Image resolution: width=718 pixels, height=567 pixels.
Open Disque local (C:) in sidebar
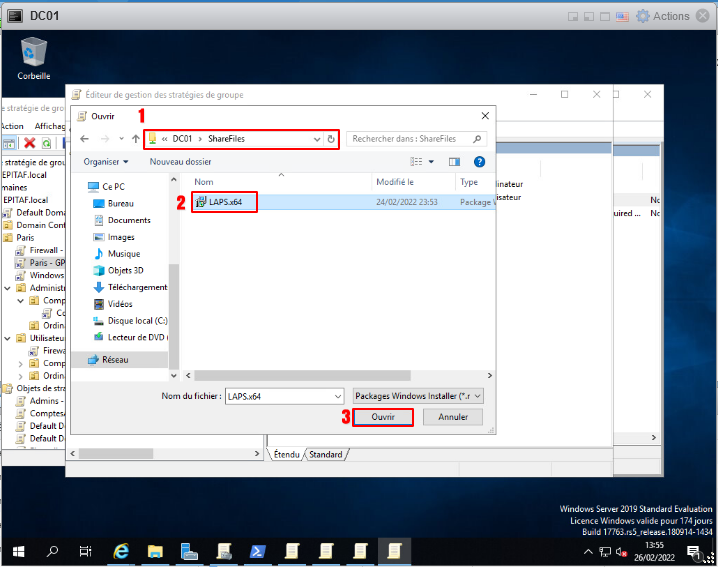click(x=137, y=321)
